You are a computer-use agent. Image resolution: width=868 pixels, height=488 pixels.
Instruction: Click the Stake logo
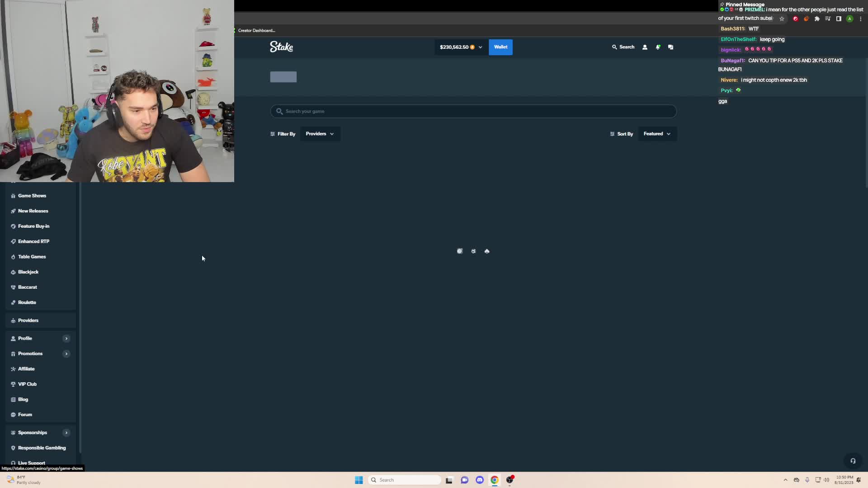click(x=281, y=47)
